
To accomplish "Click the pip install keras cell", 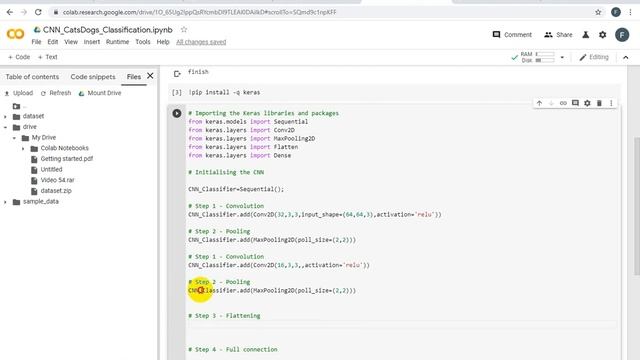I will [x=394, y=93].
